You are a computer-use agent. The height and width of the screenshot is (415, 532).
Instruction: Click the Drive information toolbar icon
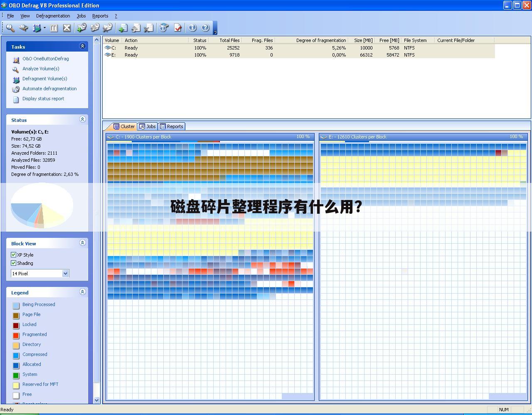click(x=164, y=28)
